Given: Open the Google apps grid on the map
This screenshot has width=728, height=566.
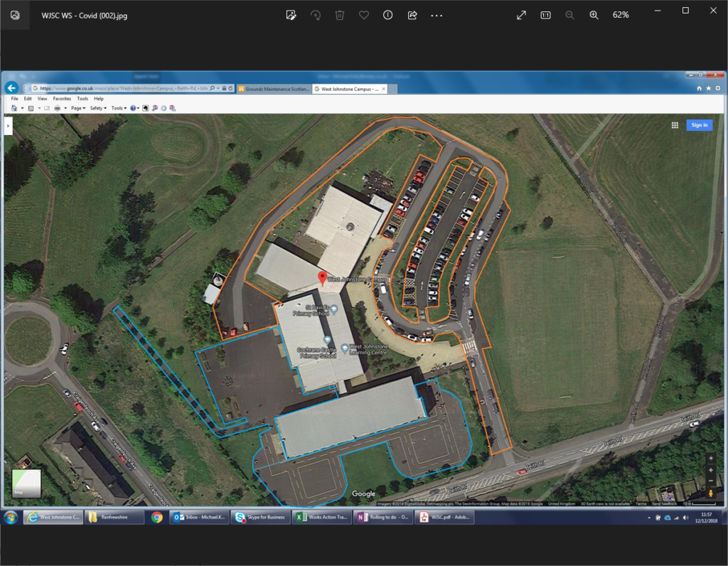Looking at the screenshot, I should pyautogui.click(x=674, y=124).
